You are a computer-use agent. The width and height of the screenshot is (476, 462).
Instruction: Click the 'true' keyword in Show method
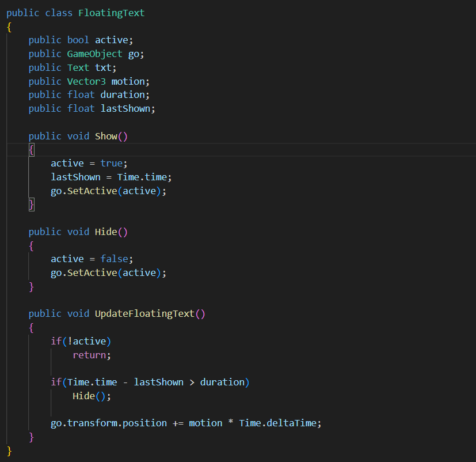click(112, 164)
